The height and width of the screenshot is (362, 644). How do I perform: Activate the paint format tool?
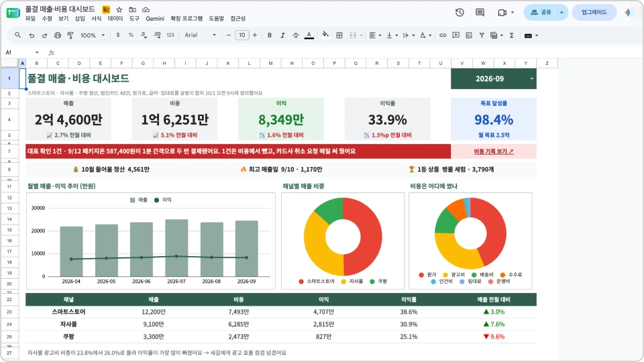click(x=70, y=36)
